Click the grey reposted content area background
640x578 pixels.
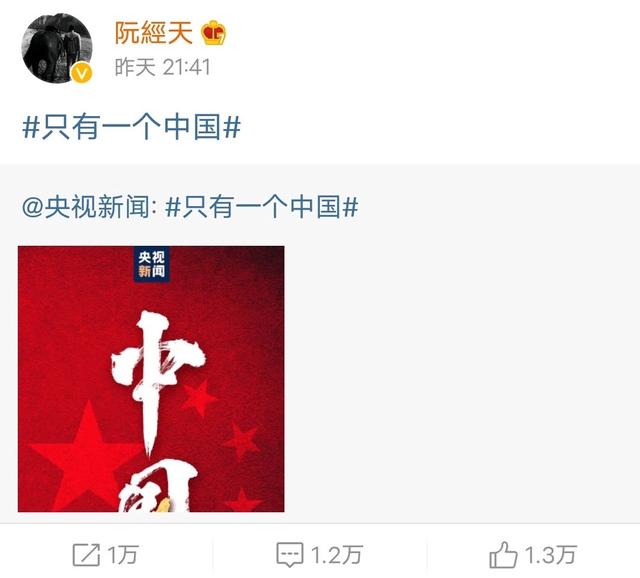(461, 343)
